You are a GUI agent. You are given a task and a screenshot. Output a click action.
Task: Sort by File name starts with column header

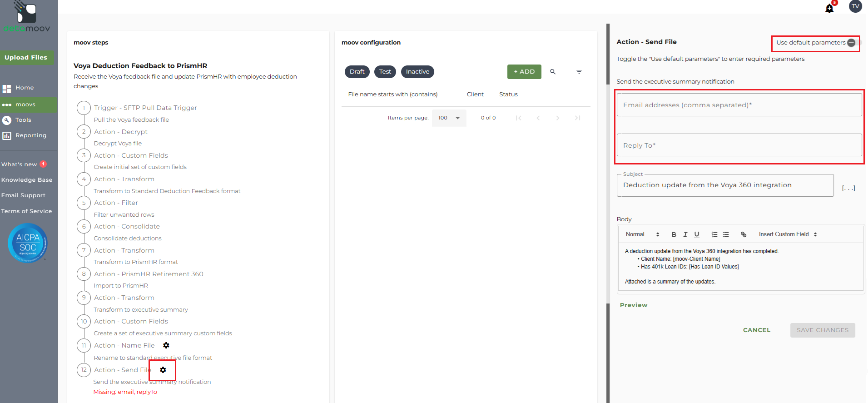393,95
